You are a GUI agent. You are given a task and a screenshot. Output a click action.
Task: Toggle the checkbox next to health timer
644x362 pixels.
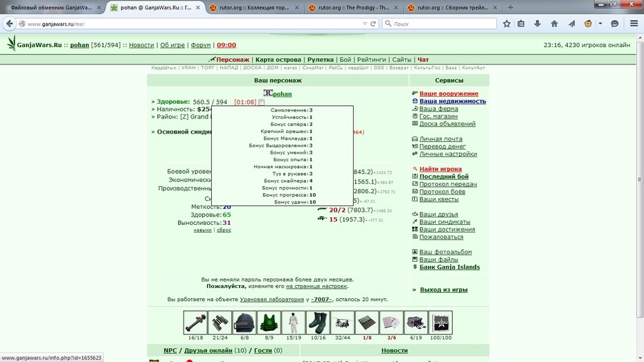[262, 102]
